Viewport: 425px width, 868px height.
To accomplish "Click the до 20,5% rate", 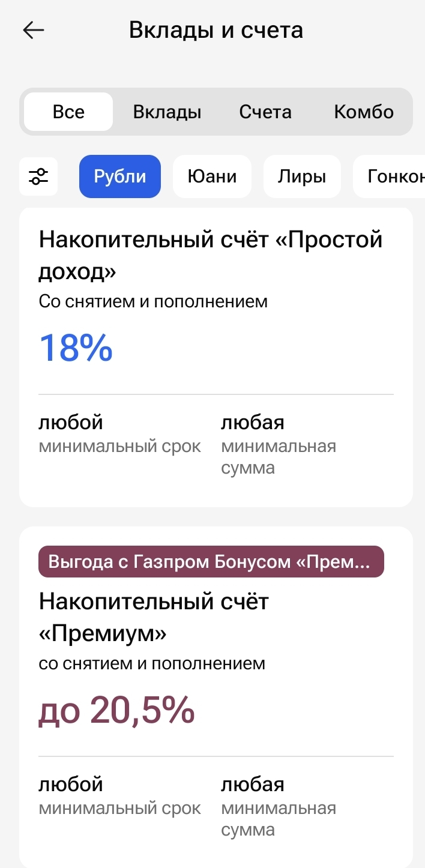I will tap(116, 710).
